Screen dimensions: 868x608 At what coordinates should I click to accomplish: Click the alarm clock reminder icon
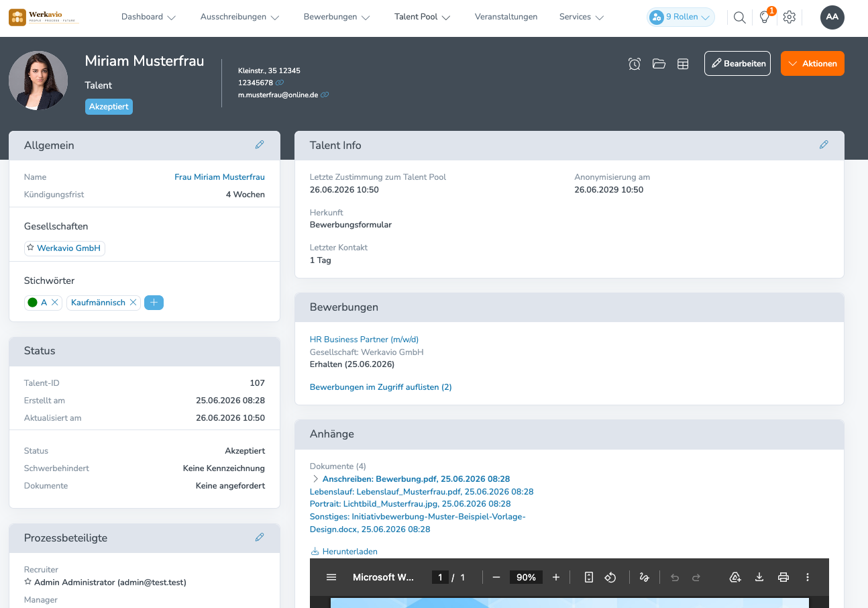point(635,64)
